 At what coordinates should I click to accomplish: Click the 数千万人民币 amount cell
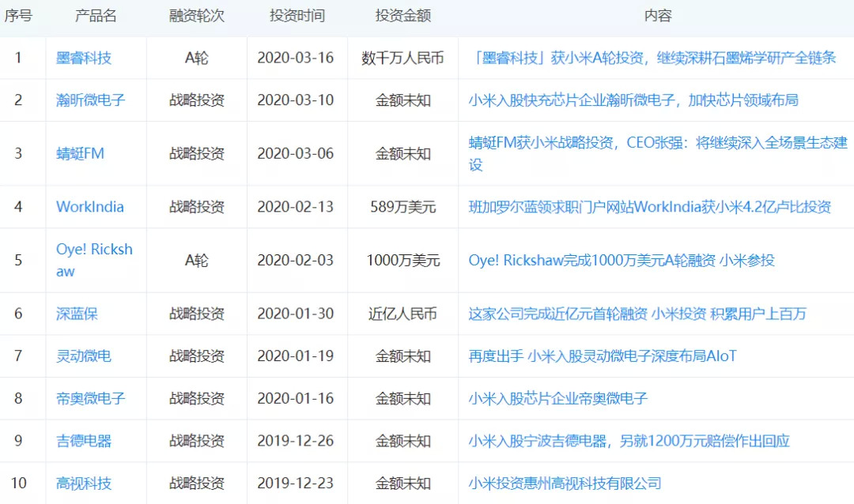403,58
